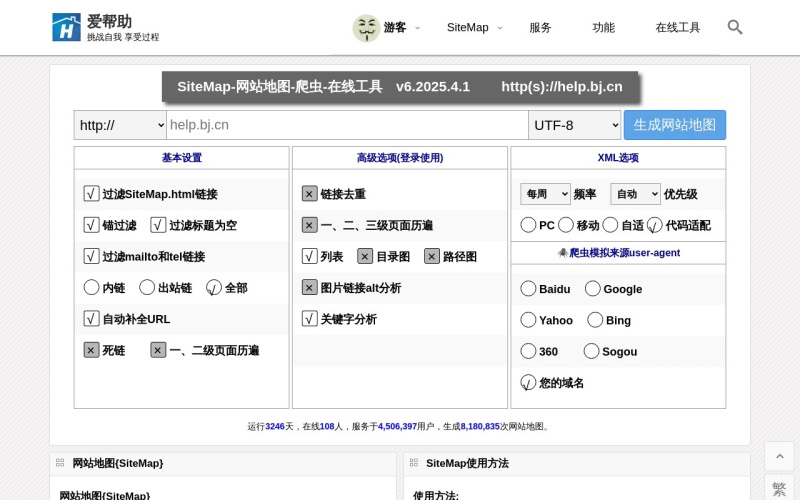The image size is (800, 500).
Task: Select the 移动 radio option
Action: (566, 225)
